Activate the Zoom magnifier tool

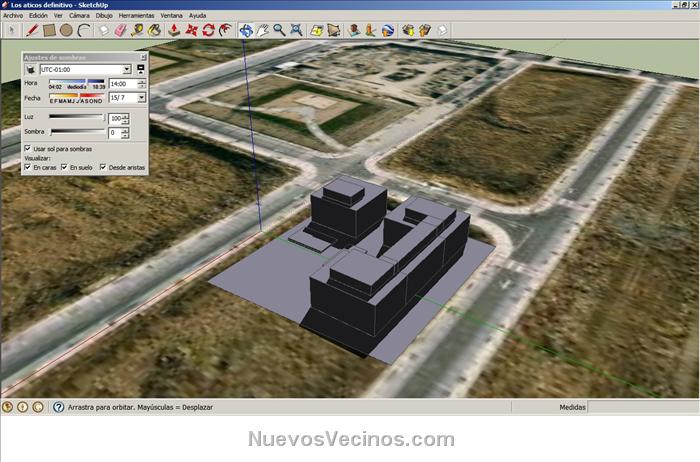coord(279,30)
